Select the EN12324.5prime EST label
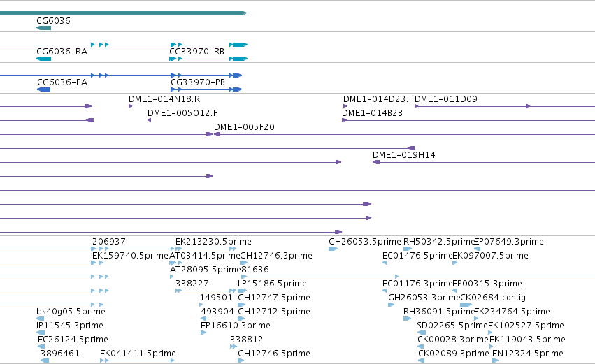This screenshot has height=364, width=595. coord(528,354)
